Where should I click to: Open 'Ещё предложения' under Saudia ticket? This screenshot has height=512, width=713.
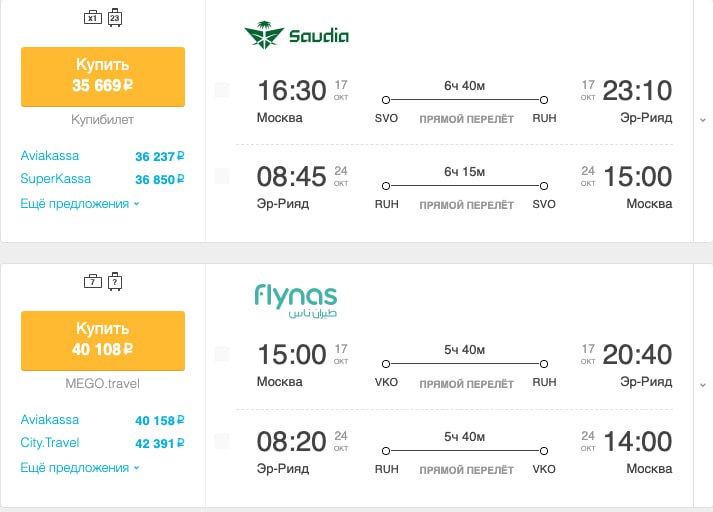[x=80, y=204]
